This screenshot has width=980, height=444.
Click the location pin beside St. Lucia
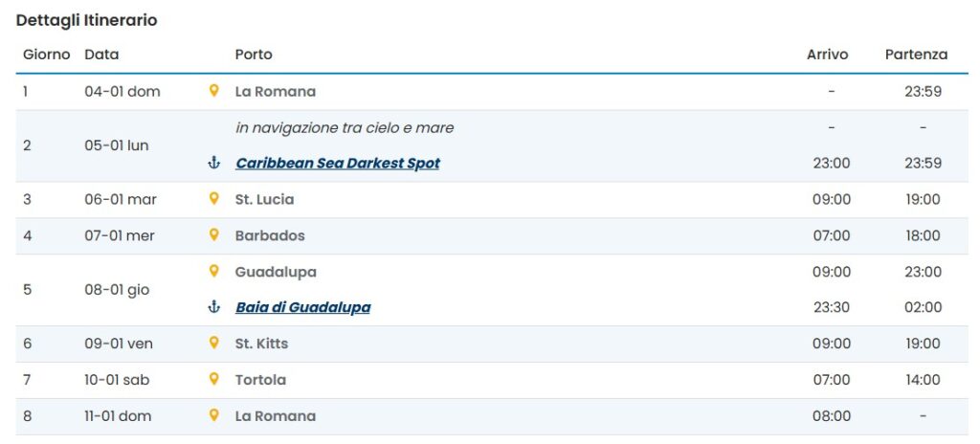coord(213,199)
